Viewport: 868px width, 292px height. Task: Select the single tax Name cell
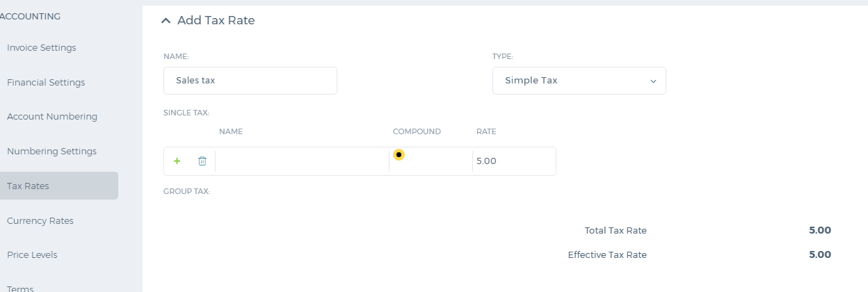coord(302,161)
